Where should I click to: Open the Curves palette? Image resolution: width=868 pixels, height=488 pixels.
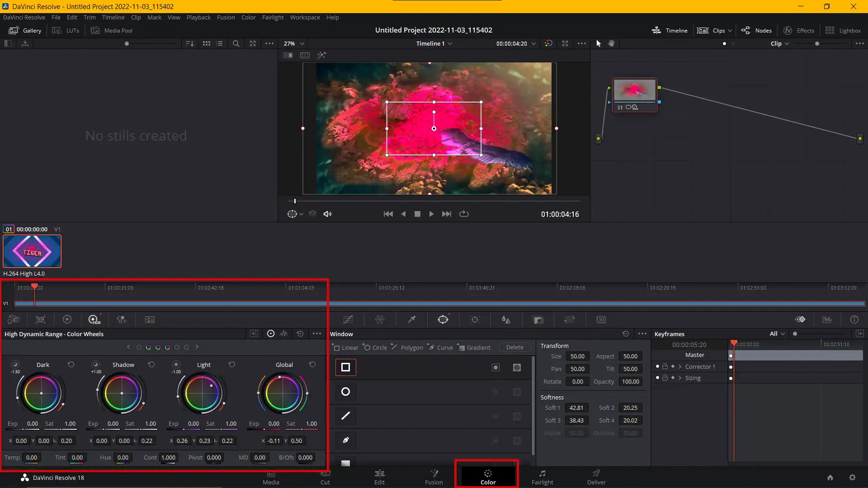pos(347,319)
